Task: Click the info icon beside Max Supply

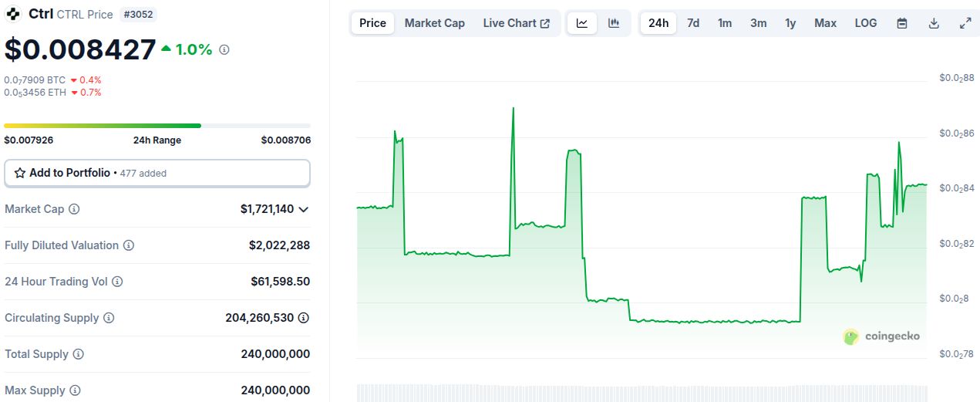Action: coord(75,390)
